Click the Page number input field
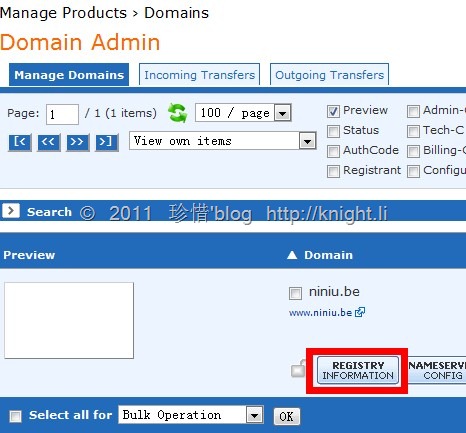This screenshot has width=466, height=433. tap(62, 114)
